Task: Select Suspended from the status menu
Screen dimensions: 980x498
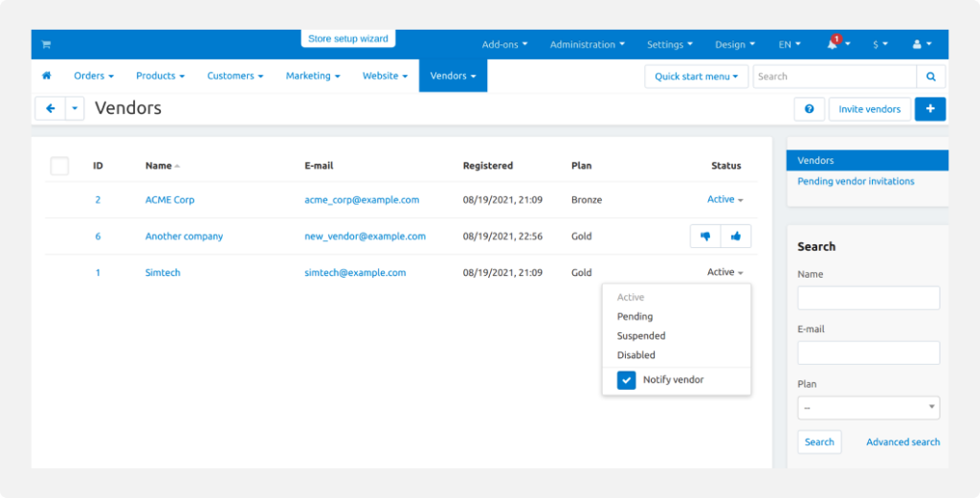Action: tap(641, 336)
